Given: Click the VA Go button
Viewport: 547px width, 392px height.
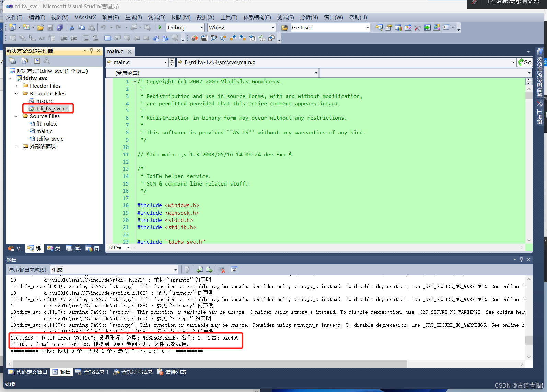Looking at the screenshot, I should tap(525, 62).
